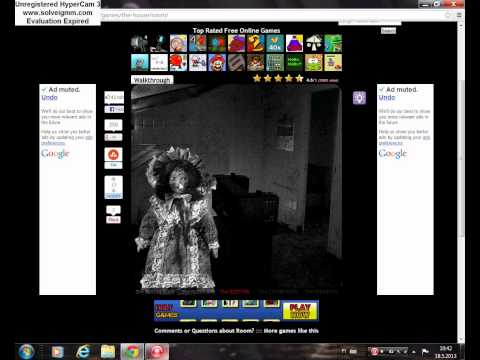Image resolution: width=480 pixels, height=360 pixels.
Task: Click the Action Center flag in tray
Action: (425, 352)
